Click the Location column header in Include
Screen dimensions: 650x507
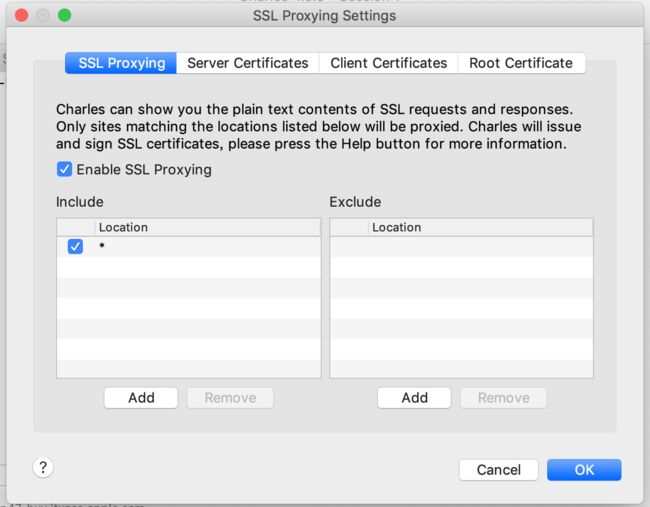(x=208, y=227)
